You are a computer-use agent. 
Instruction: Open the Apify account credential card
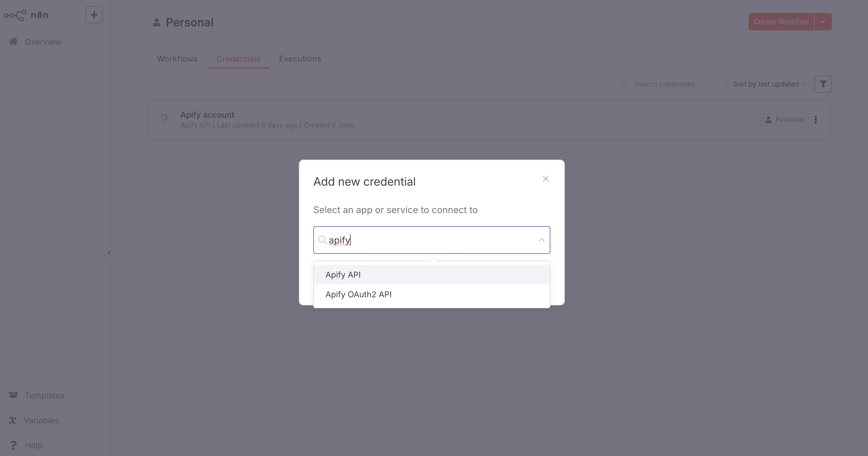click(489, 120)
